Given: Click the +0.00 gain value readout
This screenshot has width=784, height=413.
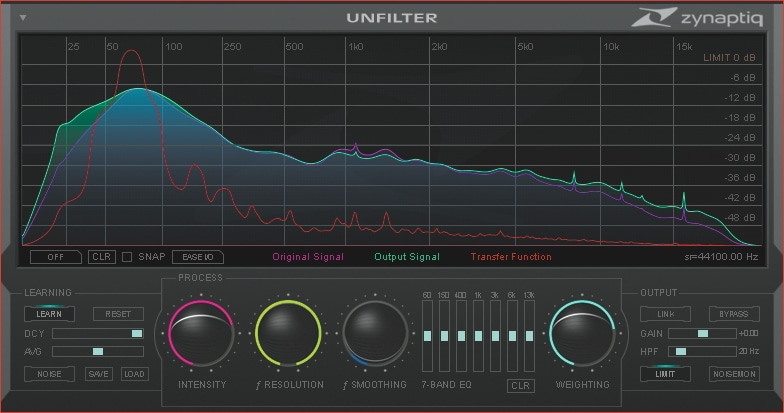Looking at the screenshot, I should point(748,334).
